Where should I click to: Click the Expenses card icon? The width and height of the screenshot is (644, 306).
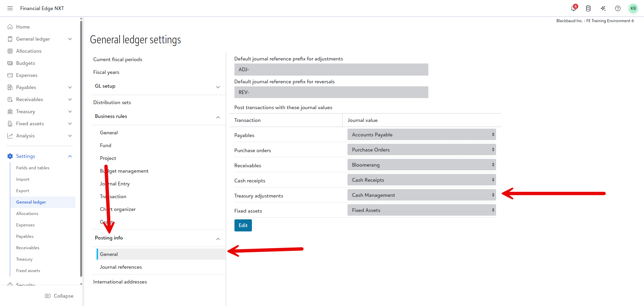10,75
